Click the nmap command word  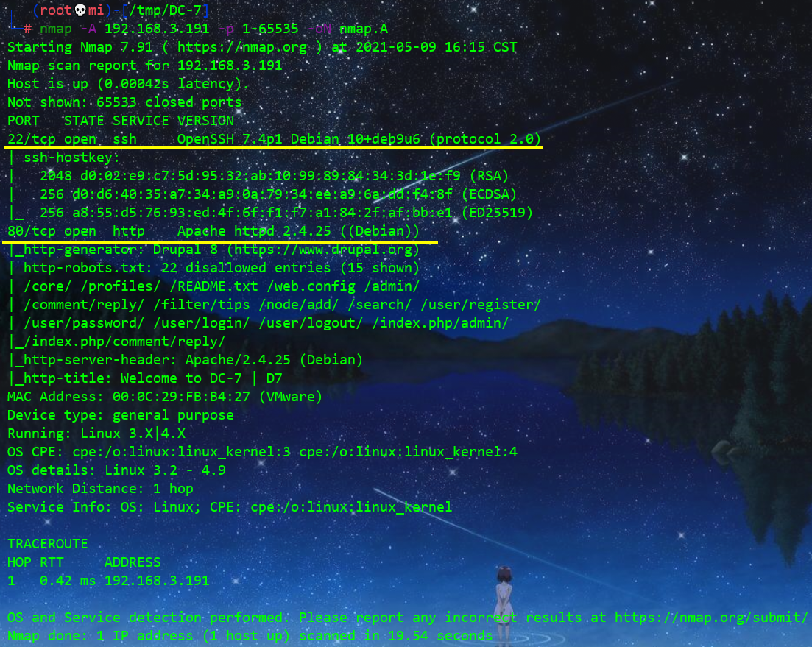coord(55,29)
